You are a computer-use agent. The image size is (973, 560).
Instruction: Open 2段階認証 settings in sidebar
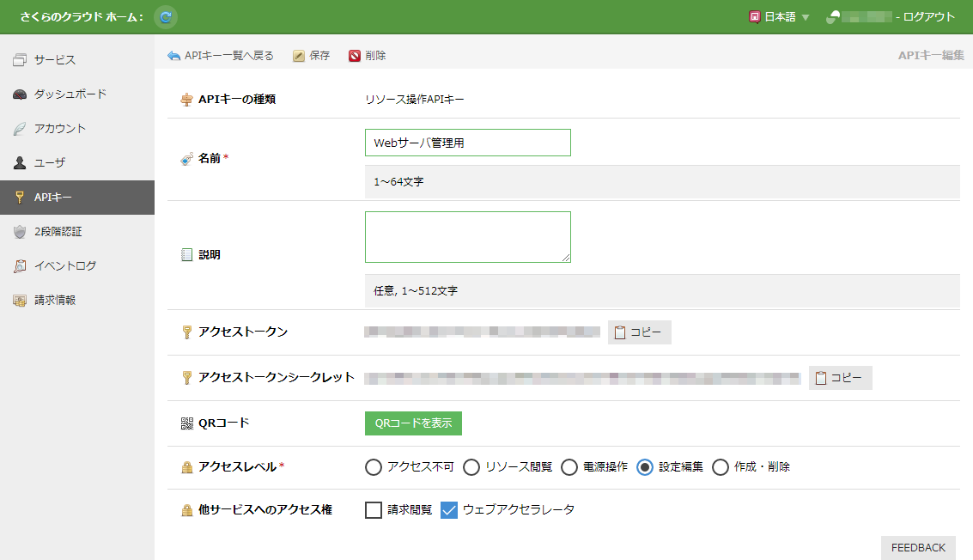tap(58, 232)
